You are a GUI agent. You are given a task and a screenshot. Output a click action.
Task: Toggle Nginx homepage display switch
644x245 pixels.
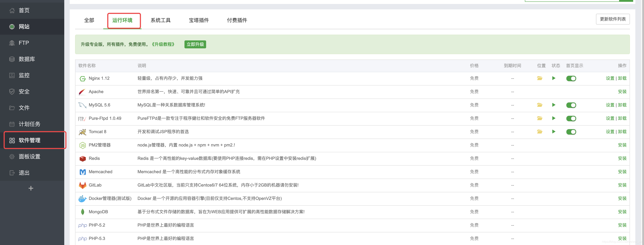pyautogui.click(x=571, y=78)
